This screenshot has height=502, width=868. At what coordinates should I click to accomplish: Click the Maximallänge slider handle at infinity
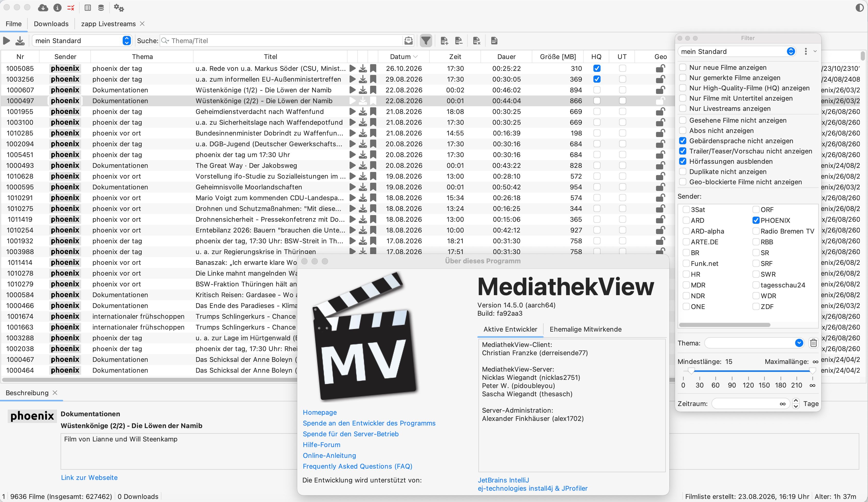(x=812, y=371)
